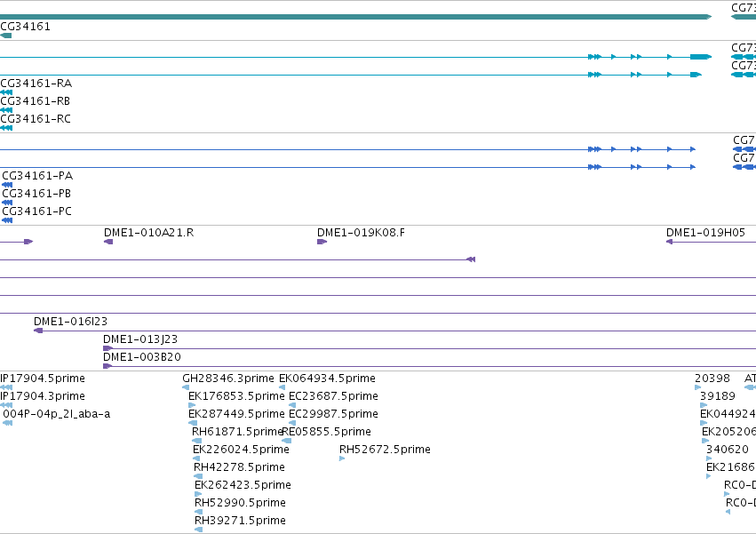
Task: Click the 20398 feature label
Action: 712,379
